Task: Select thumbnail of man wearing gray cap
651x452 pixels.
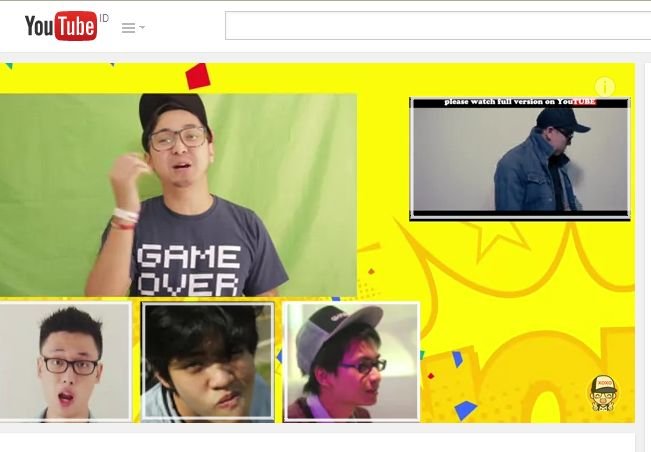Action: 351,361
